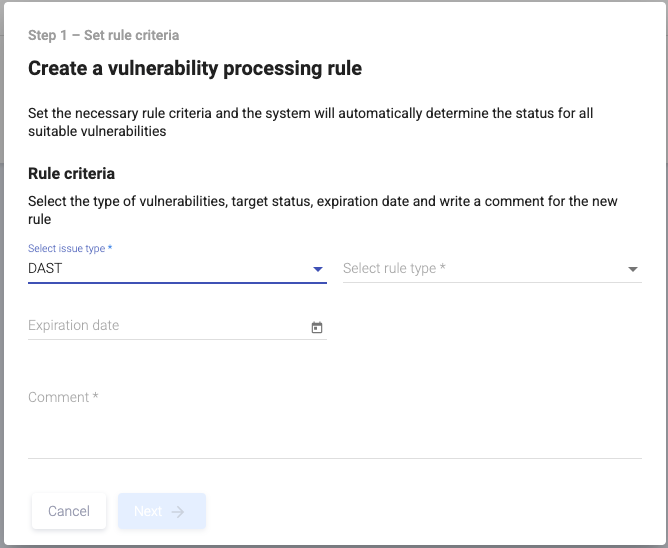Screen dimensions: 668x548
Task: Click the selected DAST value
Action: (46, 268)
